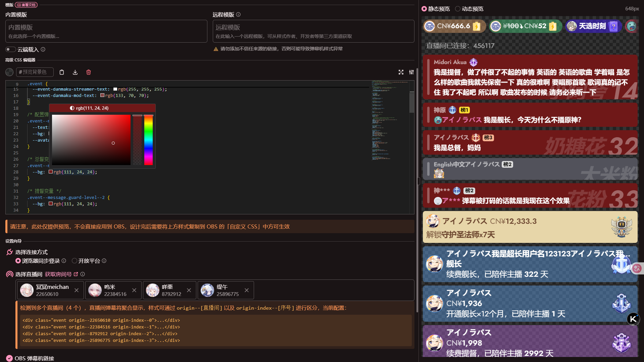Screen dimensions: 644x362
Task: Click the fullscreen expand editor icon
Action: 401,72
